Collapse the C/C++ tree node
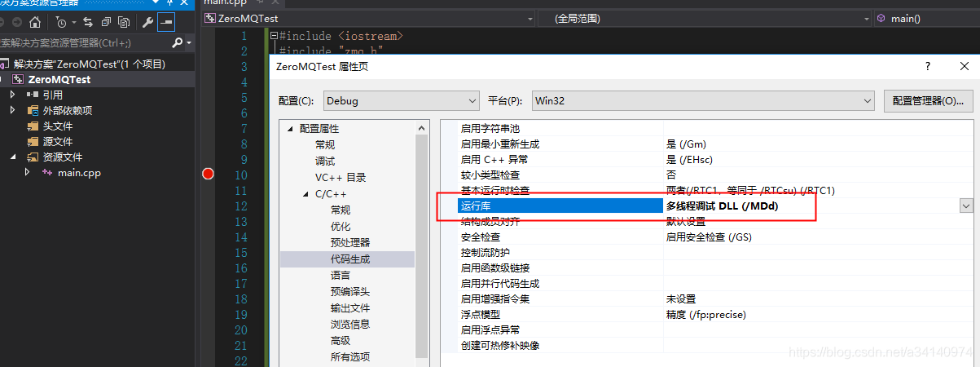The height and width of the screenshot is (367, 980). coord(305,194)
